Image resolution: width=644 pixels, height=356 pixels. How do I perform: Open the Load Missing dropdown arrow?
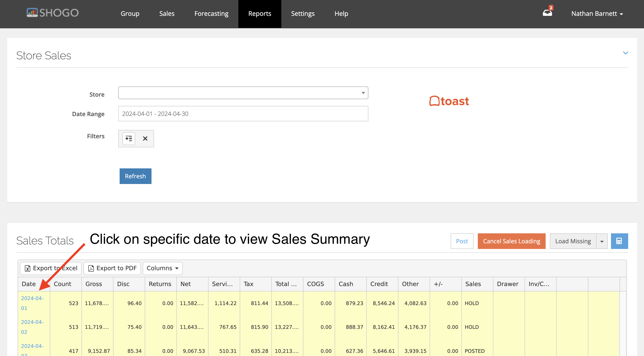coord(602,241)
